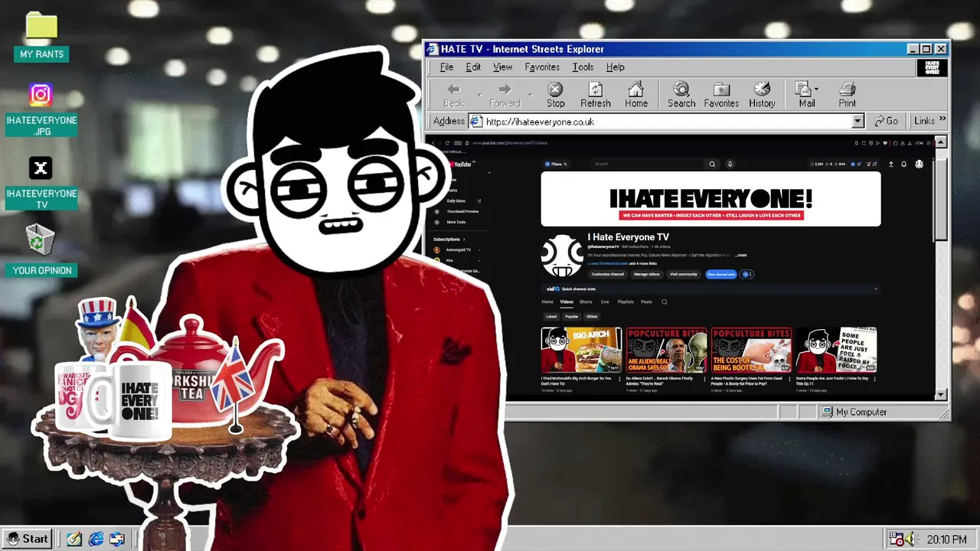Open the Edit menu
The width and height of the screenshot is (980, 551).
[473, 67]
